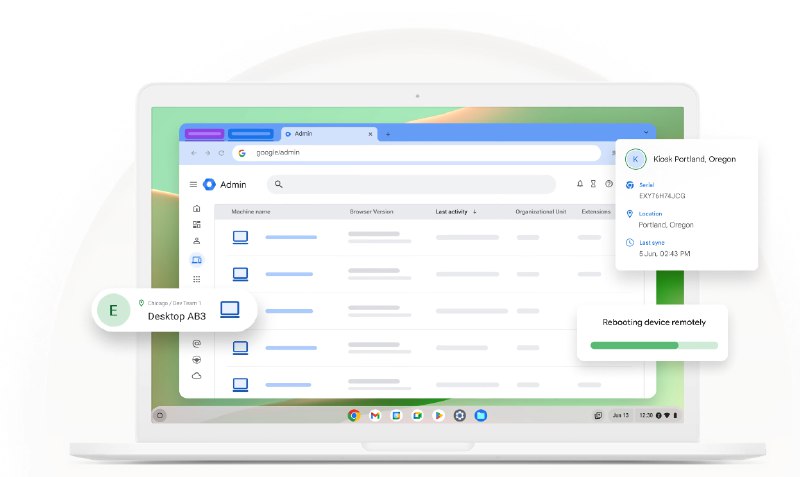Switch to the purple browser tab

(204, 134)
